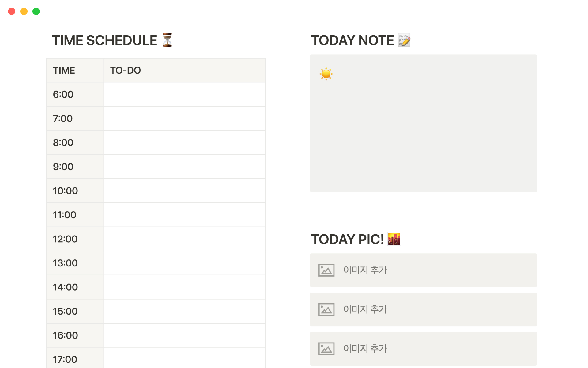This screenshot has height=368, width=588.
Task: Click the second '이미지 추가' text
Action: tap(365, 309)
